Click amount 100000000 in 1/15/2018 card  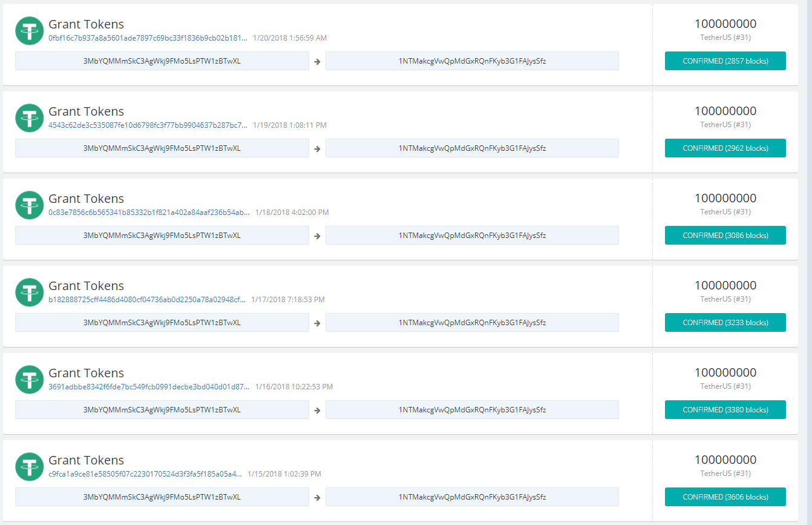coord(725,460)
